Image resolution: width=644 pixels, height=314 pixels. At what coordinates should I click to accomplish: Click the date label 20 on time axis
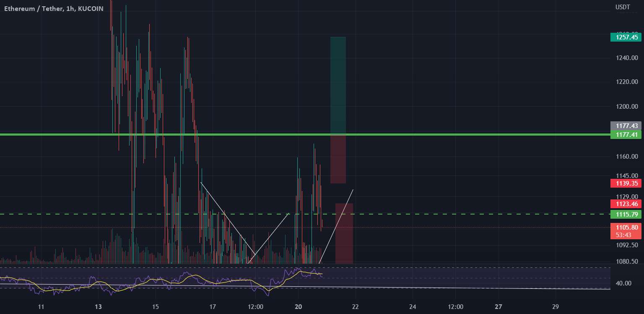pyautogui.click(x=299, y=307)
